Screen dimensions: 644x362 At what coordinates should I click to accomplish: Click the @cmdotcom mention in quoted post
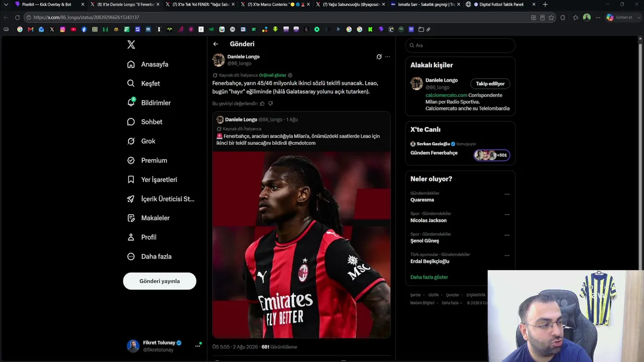302,143
